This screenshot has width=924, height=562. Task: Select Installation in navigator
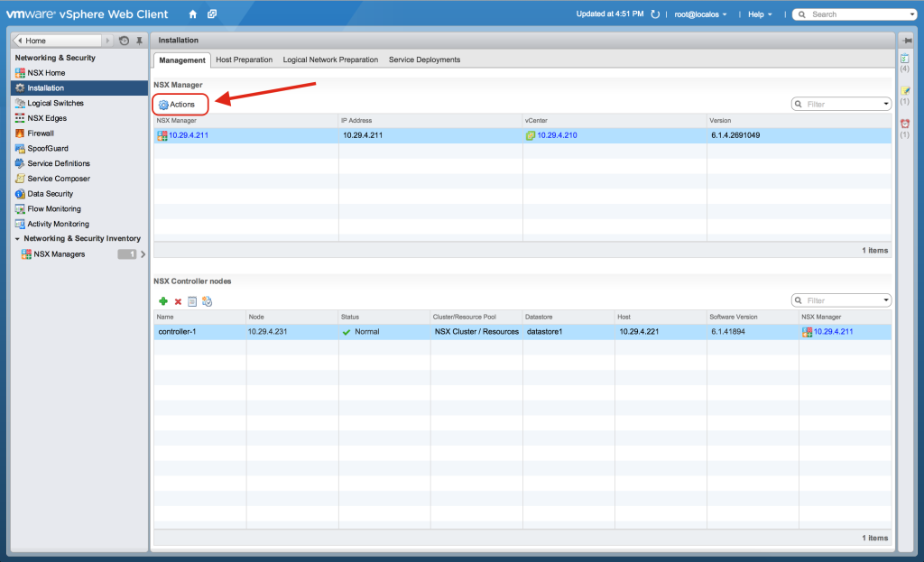(79, 88)
